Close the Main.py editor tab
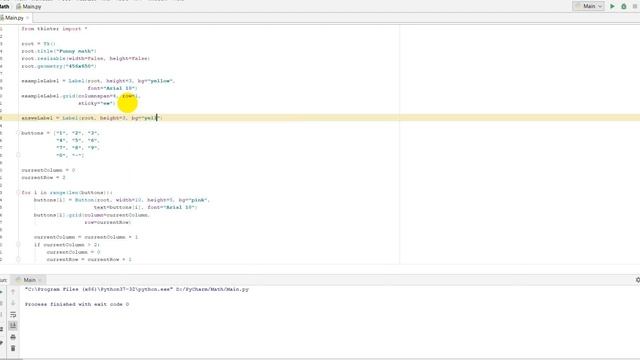The height and width of the screenshot is (360, 640). (x=28, y=18)
